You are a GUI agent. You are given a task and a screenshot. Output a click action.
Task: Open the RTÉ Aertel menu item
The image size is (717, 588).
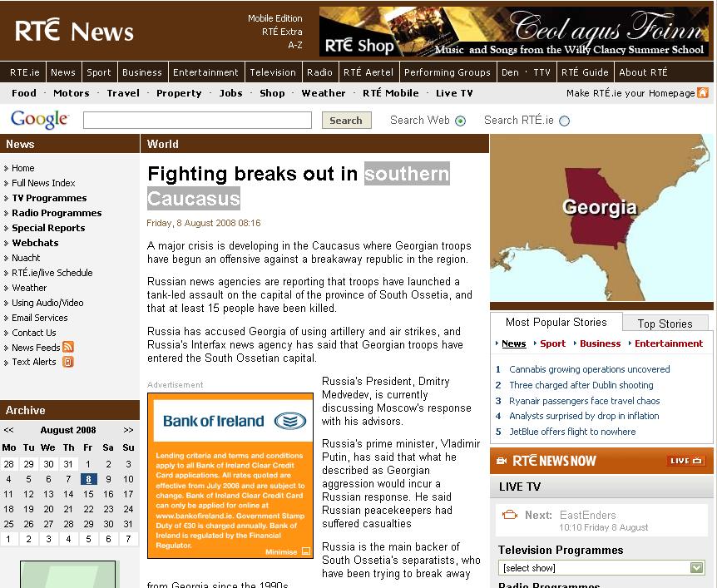coord(368,72)
